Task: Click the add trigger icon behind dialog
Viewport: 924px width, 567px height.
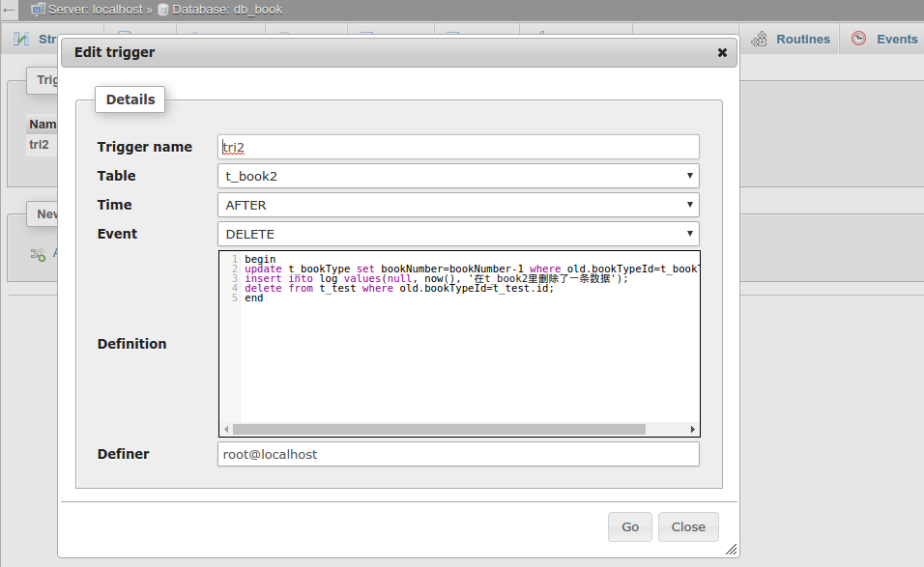Action: [x=38, y=254]
